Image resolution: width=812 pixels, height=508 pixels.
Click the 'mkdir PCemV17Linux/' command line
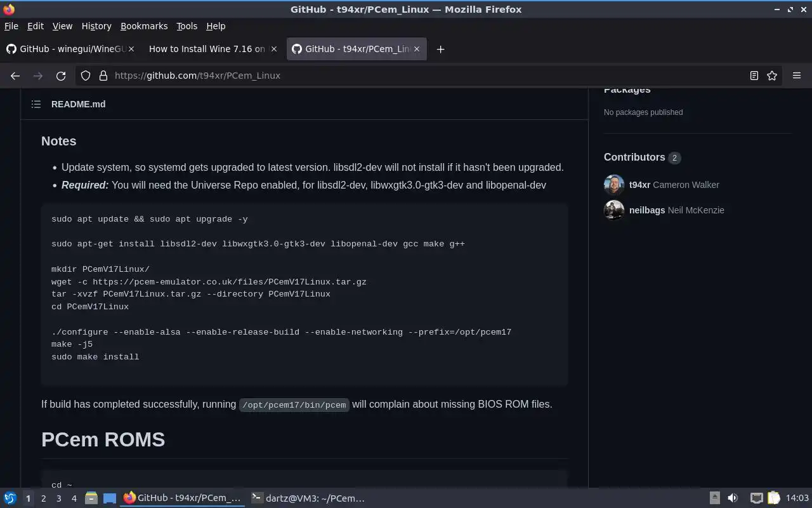coord(100,269)
